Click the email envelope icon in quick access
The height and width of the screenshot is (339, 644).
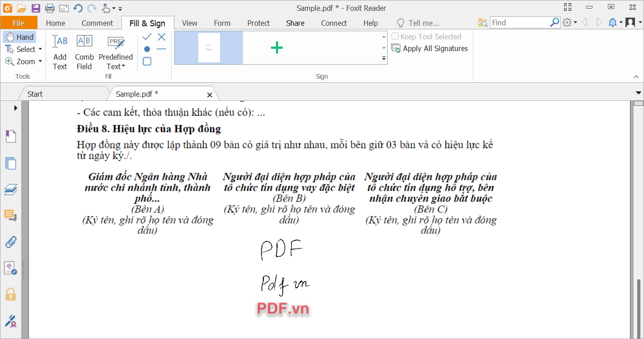(x=64, y=8)
